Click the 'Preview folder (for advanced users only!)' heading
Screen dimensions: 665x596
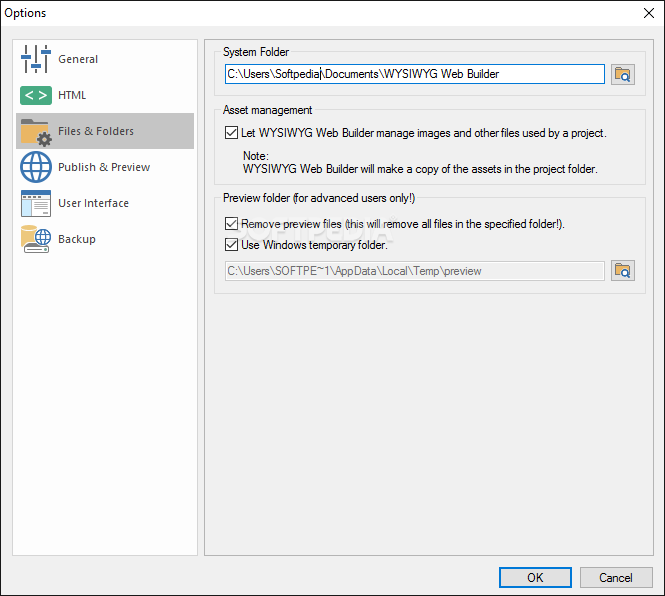tap(319, 198)
